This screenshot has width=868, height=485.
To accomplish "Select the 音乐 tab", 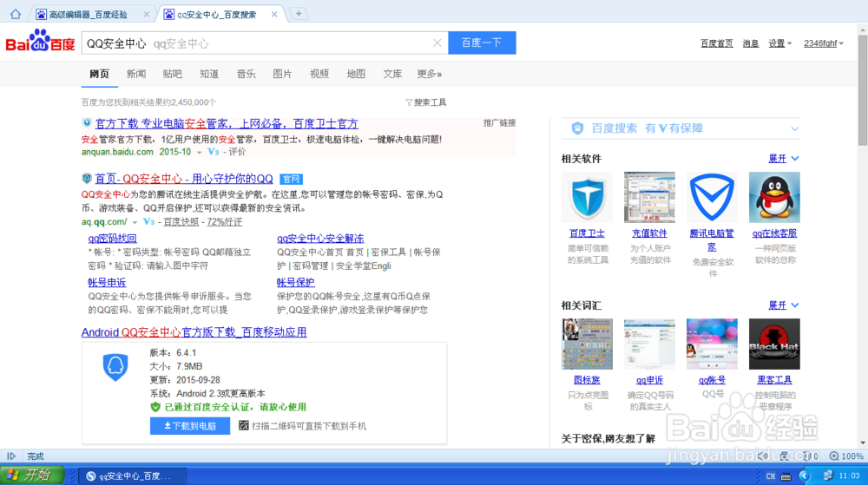I will pyautogui.click(x=246, y=74).
